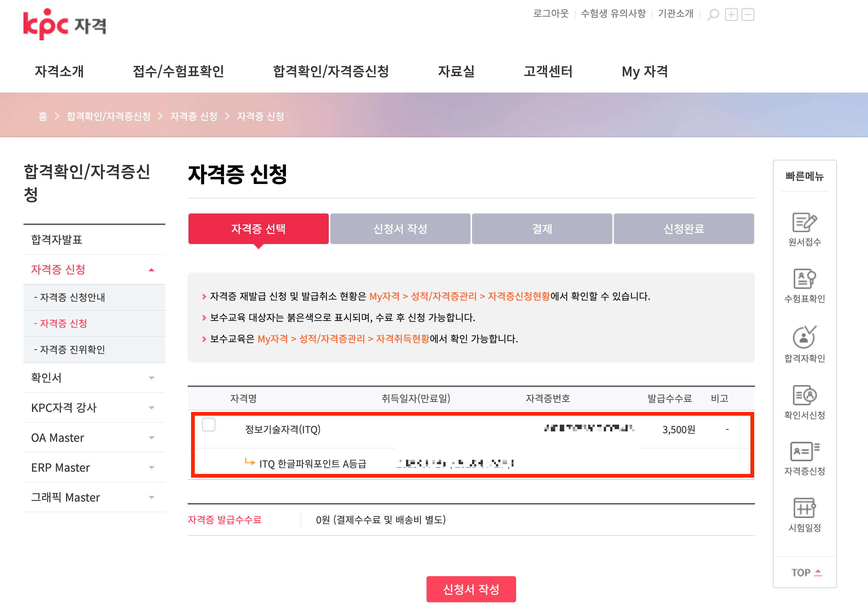Enlarge text with the plus icon

click(731, 14)
